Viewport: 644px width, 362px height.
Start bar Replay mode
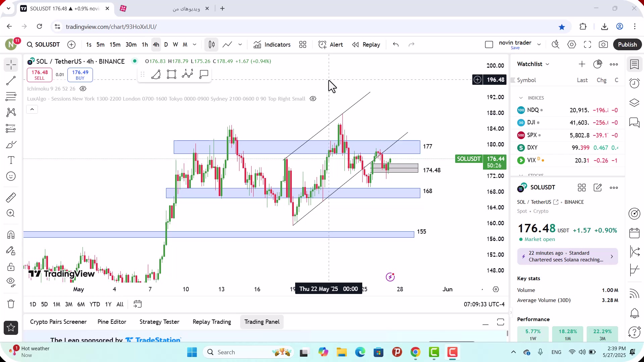(x=366, y=45)
